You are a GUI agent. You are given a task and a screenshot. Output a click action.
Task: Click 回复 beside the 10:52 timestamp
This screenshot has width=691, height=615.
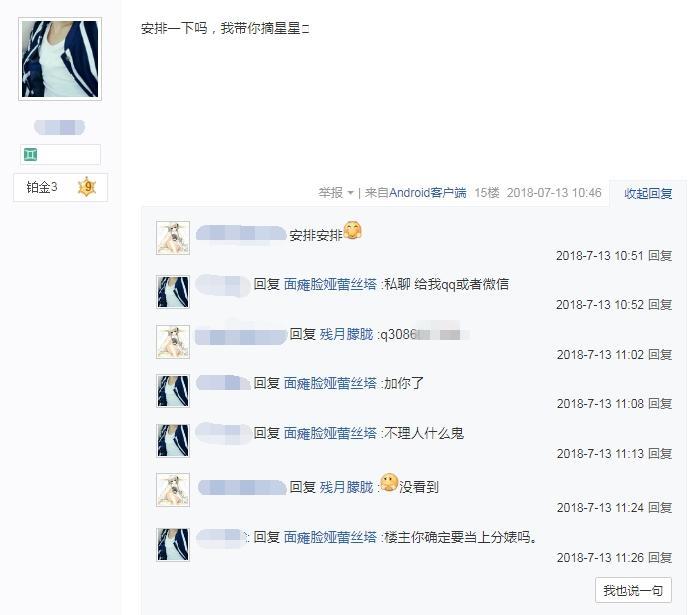[660, 304]
